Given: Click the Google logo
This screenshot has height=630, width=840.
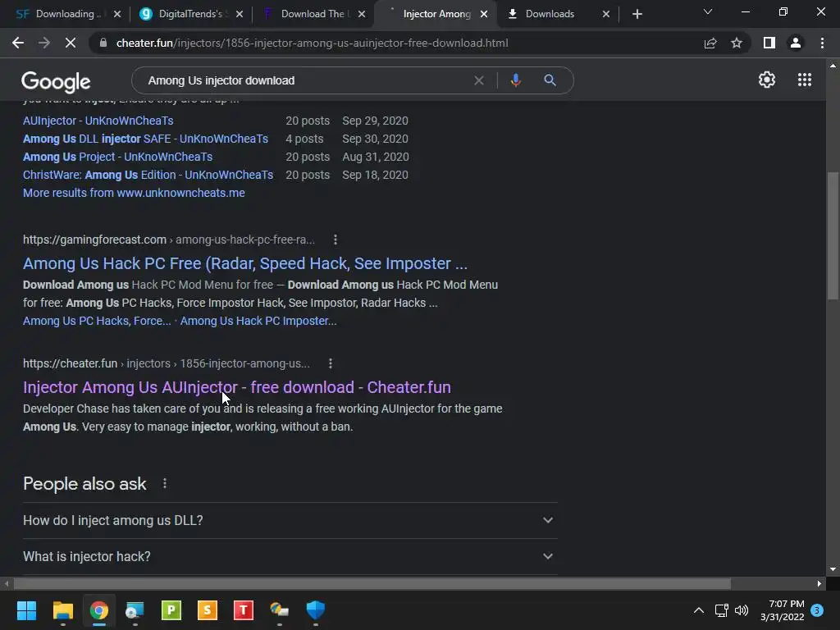Looking at the screenshot, I should [x=56, y=81].
